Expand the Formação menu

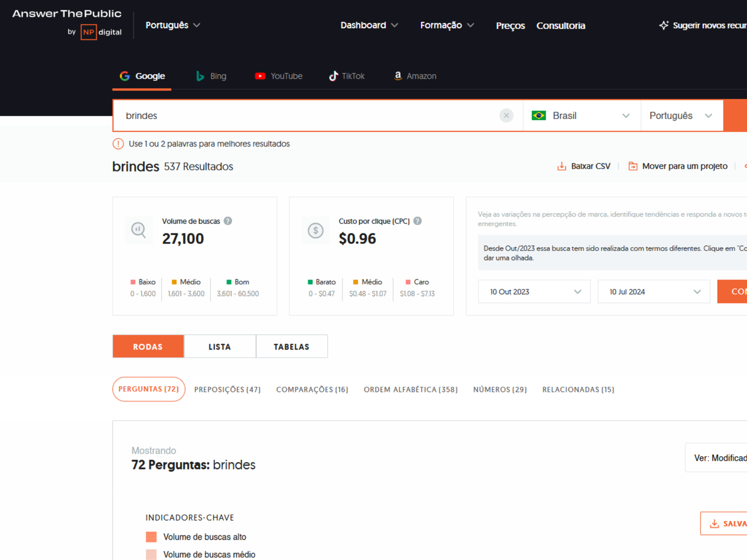pyautogui.click(x=447, y=25)
